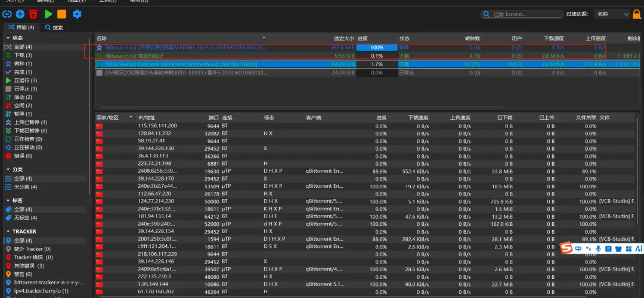Select 全部 (4) under TRACKER

[45, 241]
